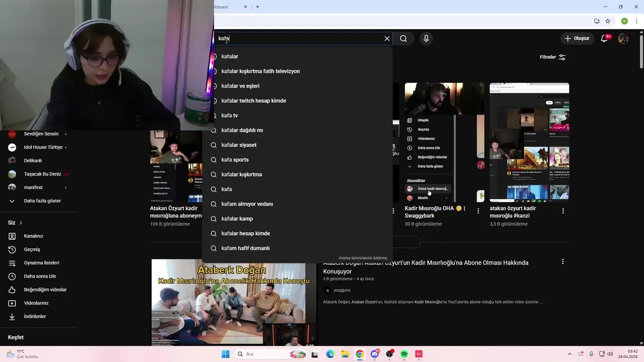Play the 'atakan özyurt kadir mısıroğlu #kanzi' thumbnail
The width and height of the screenshot is (644, 362).
coord(529,142)
